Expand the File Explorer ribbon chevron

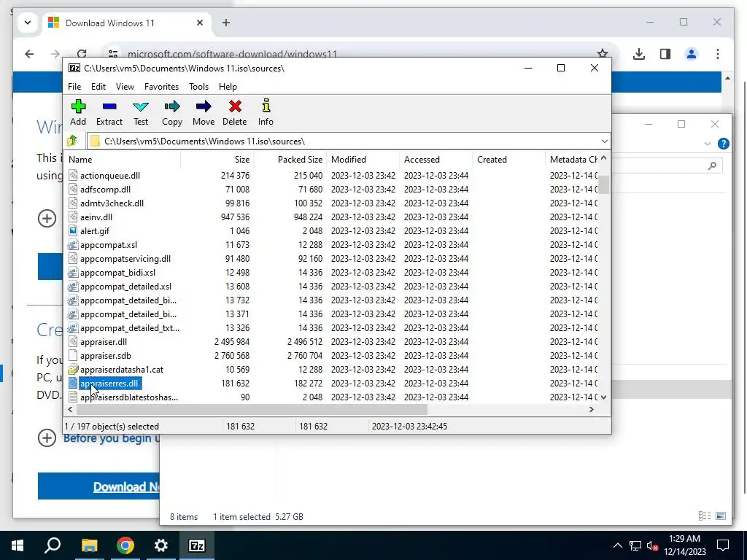(708, 144)
